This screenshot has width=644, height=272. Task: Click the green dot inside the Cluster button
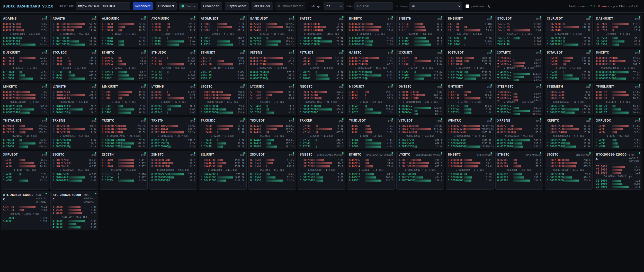[x=183, y=6]
